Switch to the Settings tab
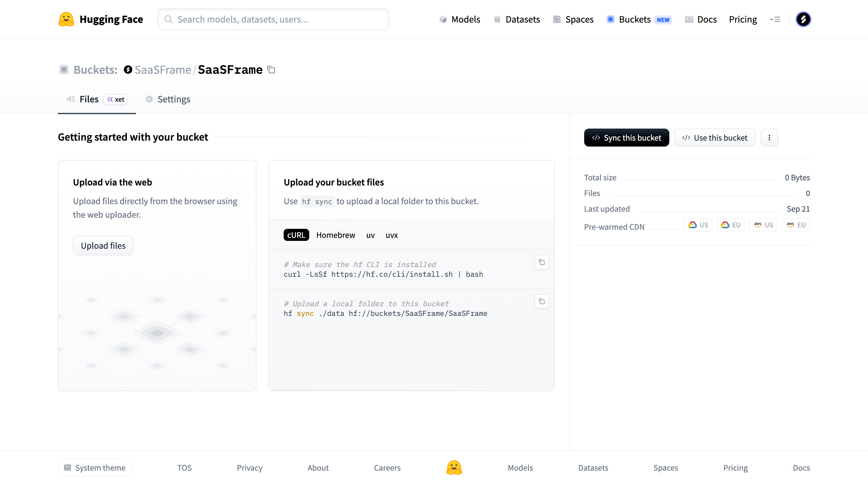Screen dimensions: 868x489 click(x=168, y=99)
